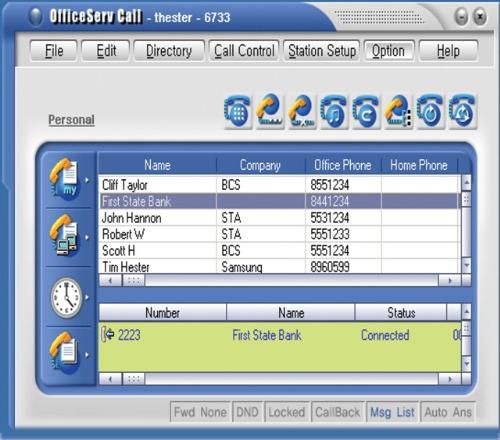
Task: Open the Msg List status button
Action: 392,412
